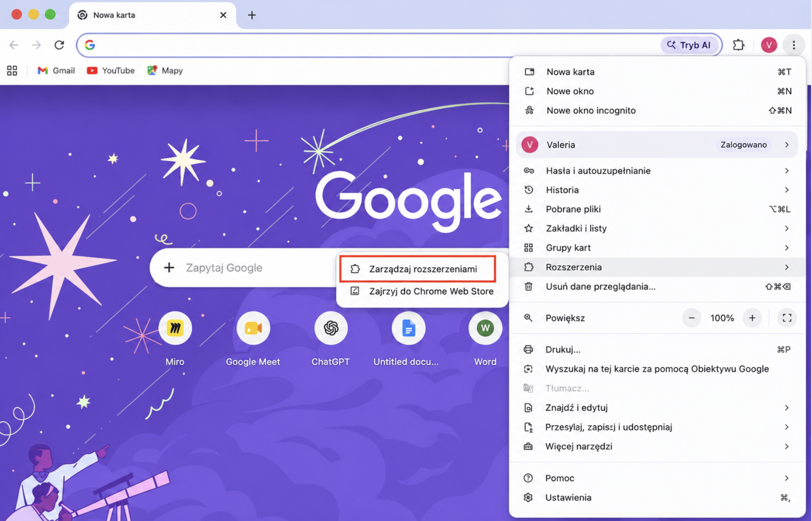Viewport: 812px width, 521px height.
Task: Expand the Valeria Zalogowano profile submenu
Action: click(657, 145)
